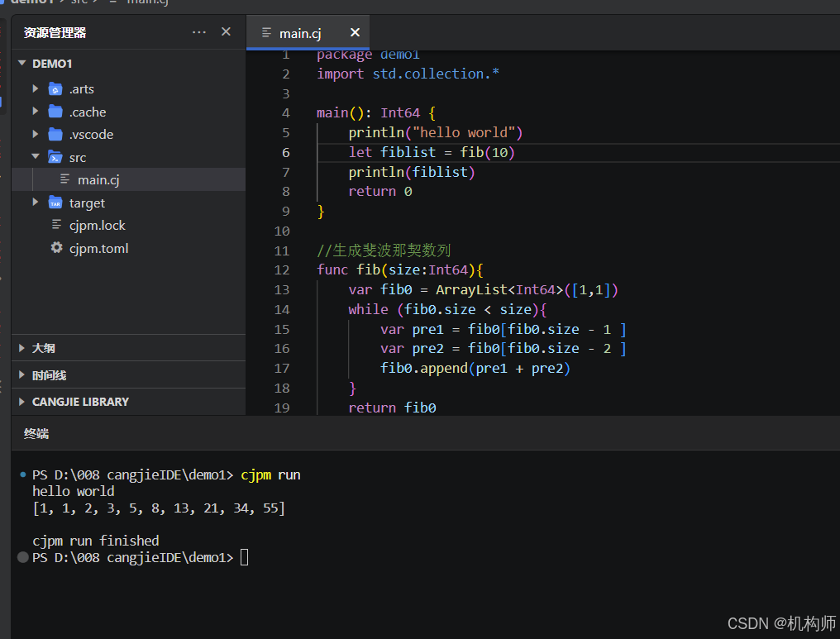Click the file icon on main.cj tab

pos(266,33)
